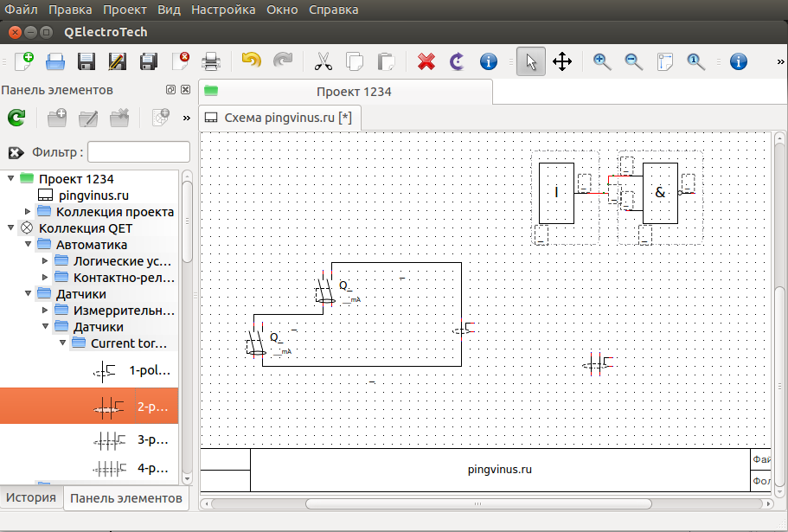Collapse the Автоматика folder
788x532 pixels.
tap(28, 245)
